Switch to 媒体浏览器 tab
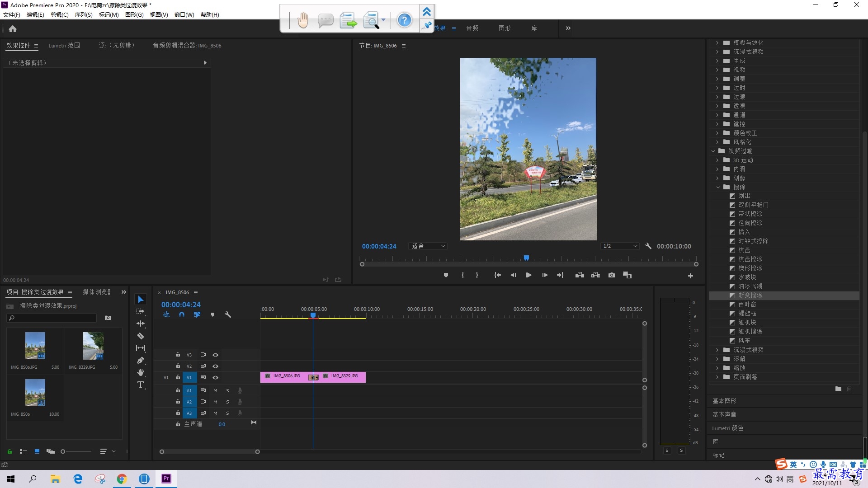868x488 pixels. (x=97, y=292)
